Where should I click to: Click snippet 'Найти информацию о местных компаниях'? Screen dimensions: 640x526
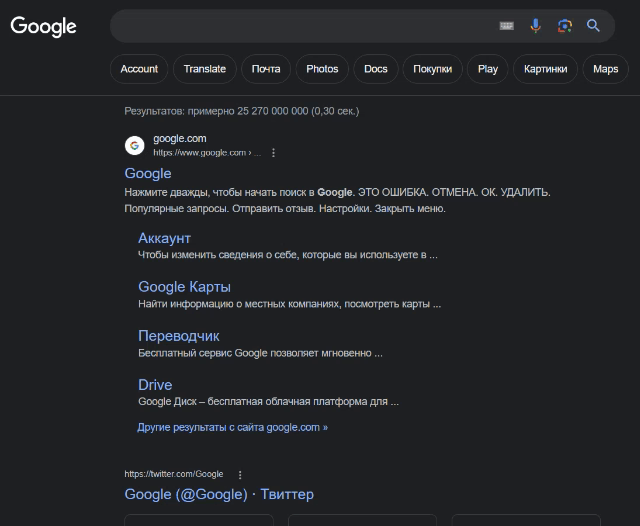pyautogui.click(x=289, y=304)
